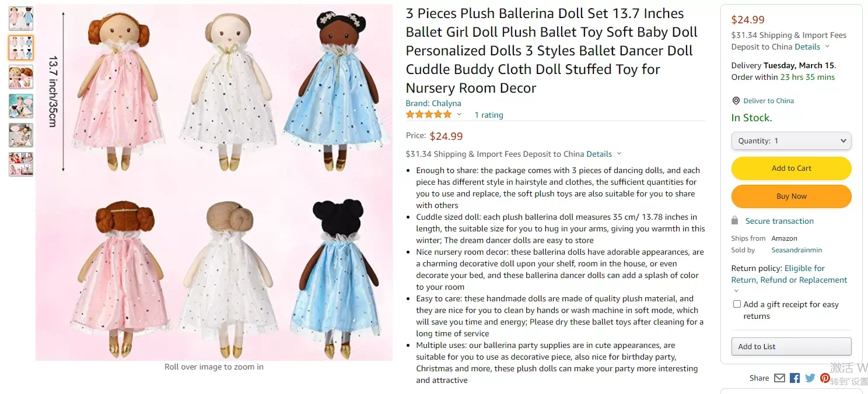The image size is (868, 394).
Task: Open the Seasandrainmin seller link
Action: (x=797, y=250)
